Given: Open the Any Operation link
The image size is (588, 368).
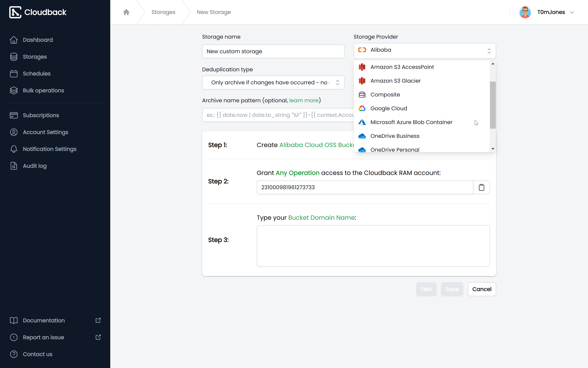Looking at the screenshot, I should [x=297, y=173].
